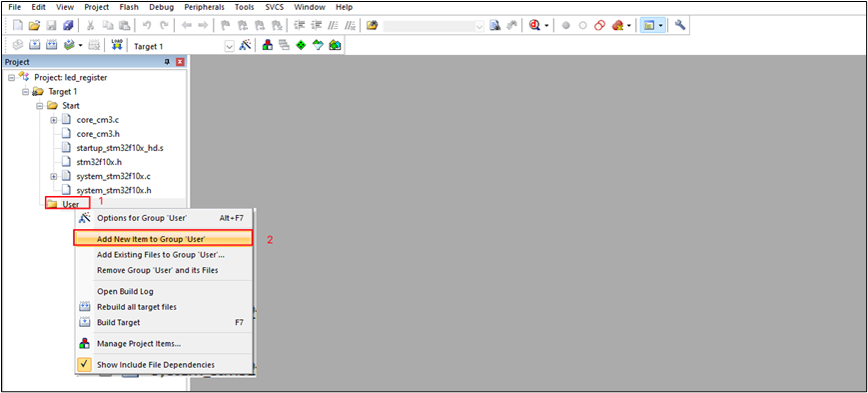Open the File menu

point(15,7)
